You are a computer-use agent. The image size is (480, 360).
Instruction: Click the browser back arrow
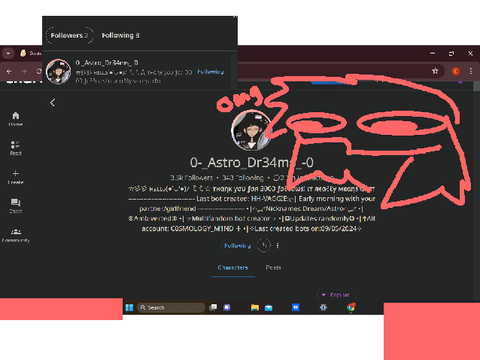[9, 71]
